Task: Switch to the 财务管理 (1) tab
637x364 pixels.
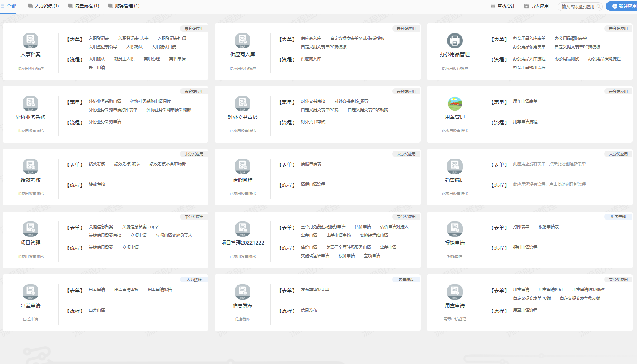Action: [x=124, y=6]
